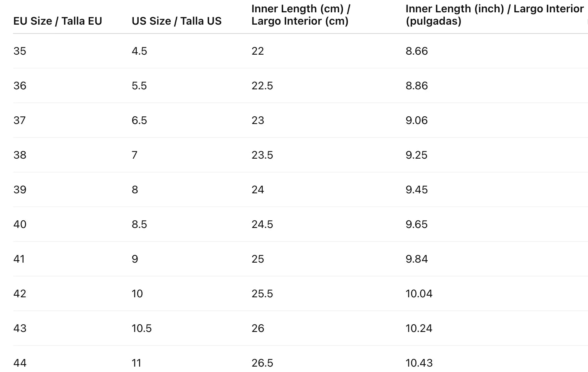This screenshot has width=588, height=372.
Task: Click the Inner Length (cm) column header
Action: pyautogui.click(x=301, y=15)
